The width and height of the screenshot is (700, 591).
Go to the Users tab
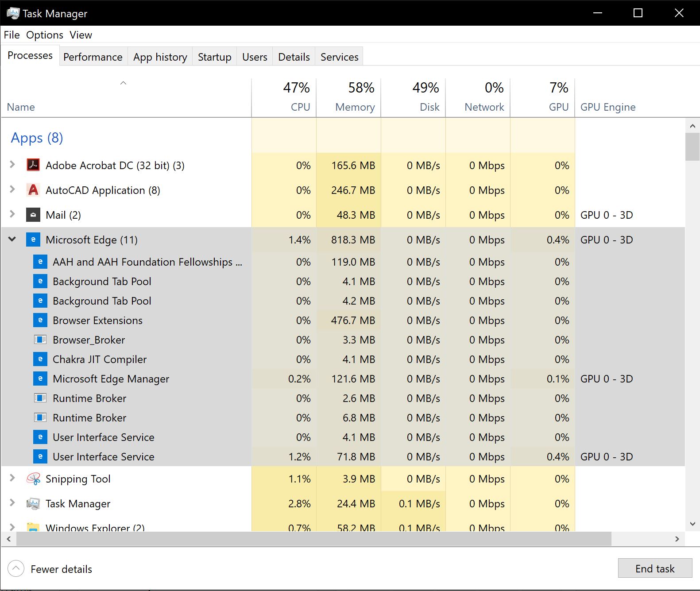coord(255,57)
